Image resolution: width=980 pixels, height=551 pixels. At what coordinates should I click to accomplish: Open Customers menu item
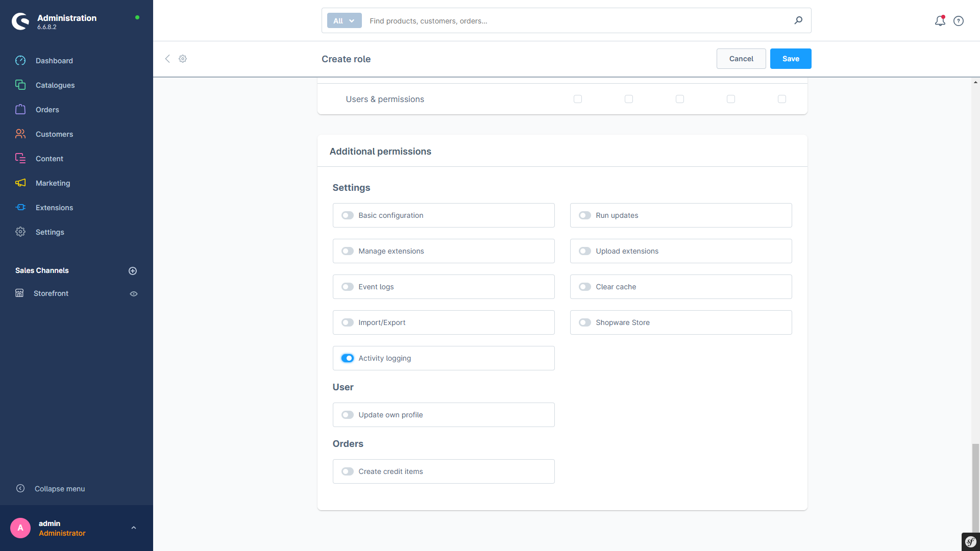coord(54,134)
